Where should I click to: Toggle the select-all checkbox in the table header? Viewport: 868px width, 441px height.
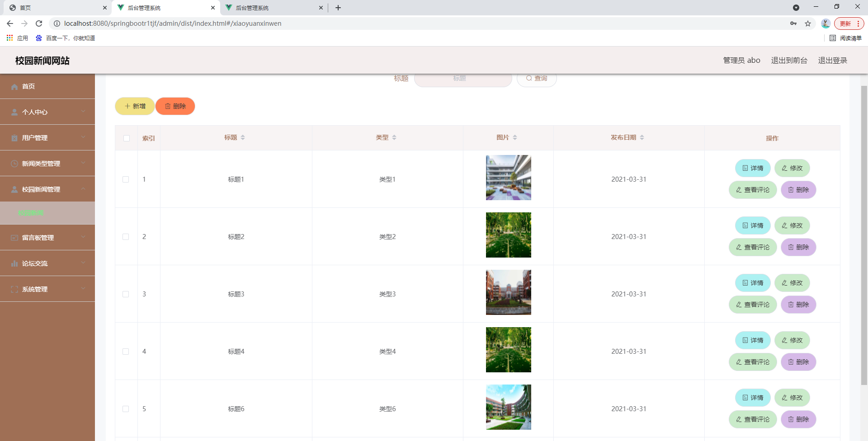pyautogui.click(x=126, y=138)
